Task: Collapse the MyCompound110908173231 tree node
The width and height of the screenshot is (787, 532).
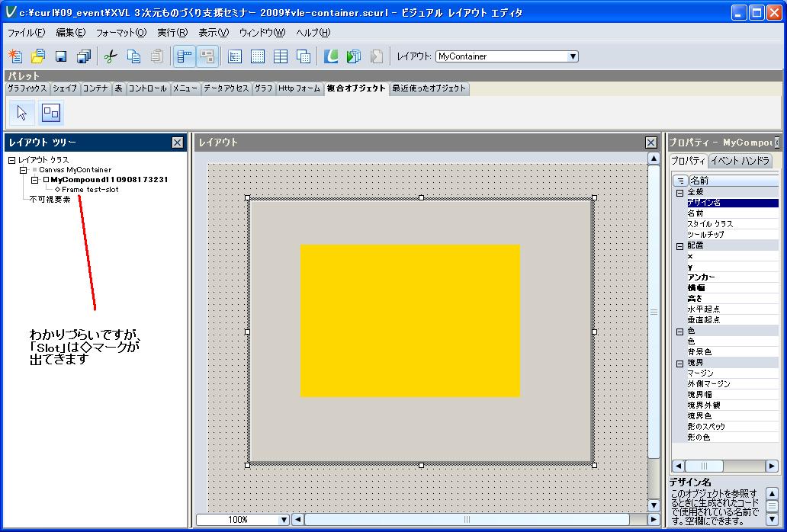Action: tap(34, 180)
